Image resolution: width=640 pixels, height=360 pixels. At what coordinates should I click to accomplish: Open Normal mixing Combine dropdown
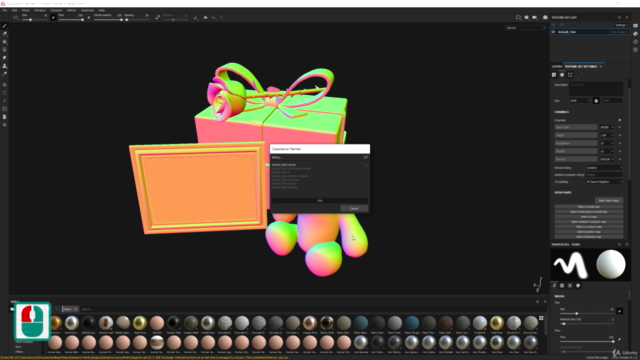pyautogui.click(x=604, y=168)
